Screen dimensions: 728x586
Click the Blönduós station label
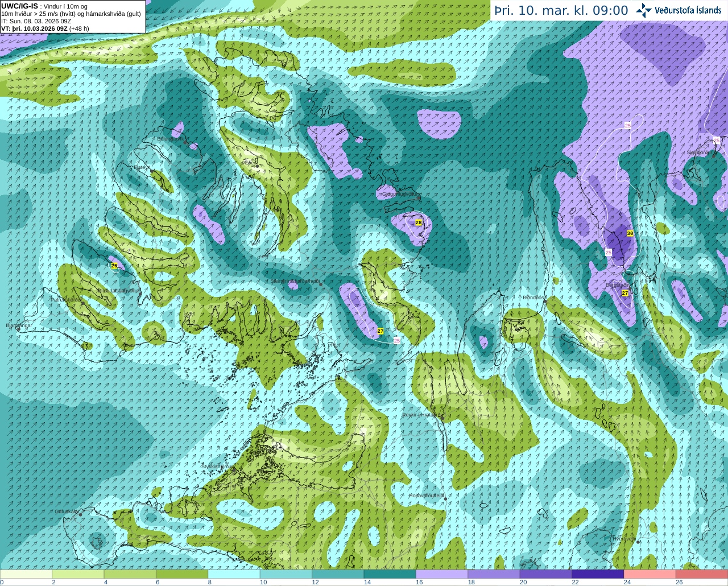(534, 298)
